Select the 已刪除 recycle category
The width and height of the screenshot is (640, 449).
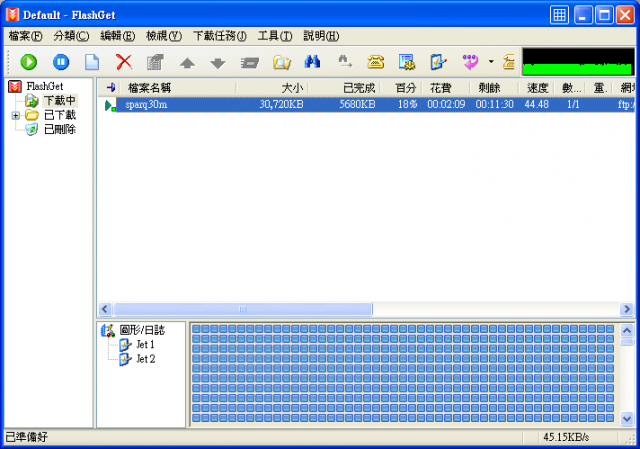[60, 129]
